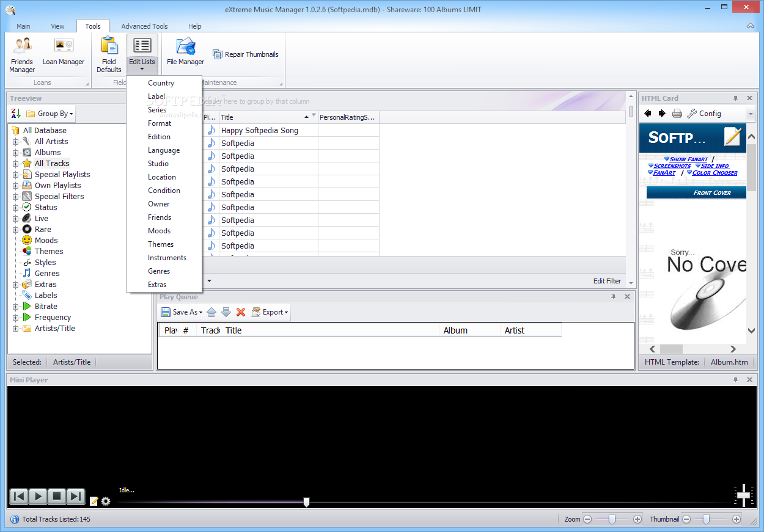Launch the File Manager
Image resolution: width=764 pixels, height=532 pixels.
[x=185, y=51]
